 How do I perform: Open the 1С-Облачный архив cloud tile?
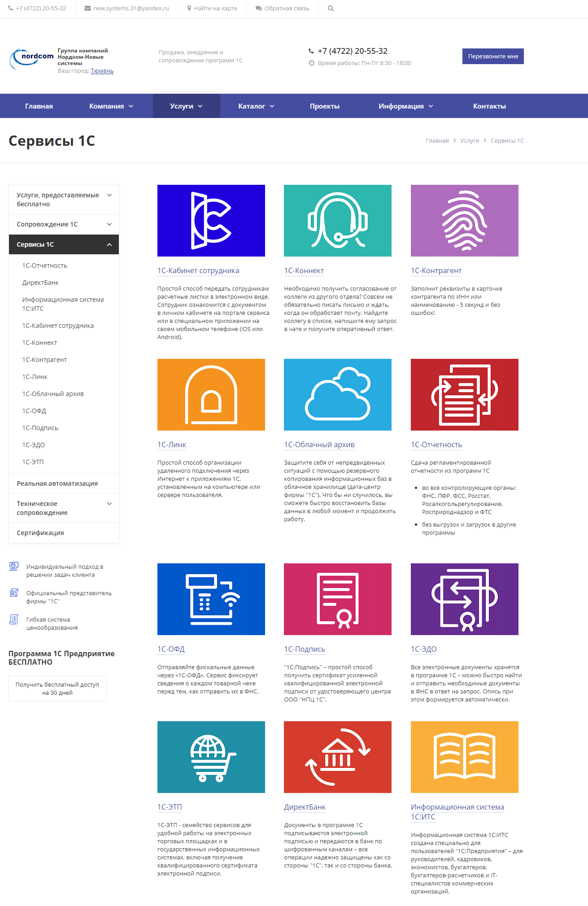(338, 395)
